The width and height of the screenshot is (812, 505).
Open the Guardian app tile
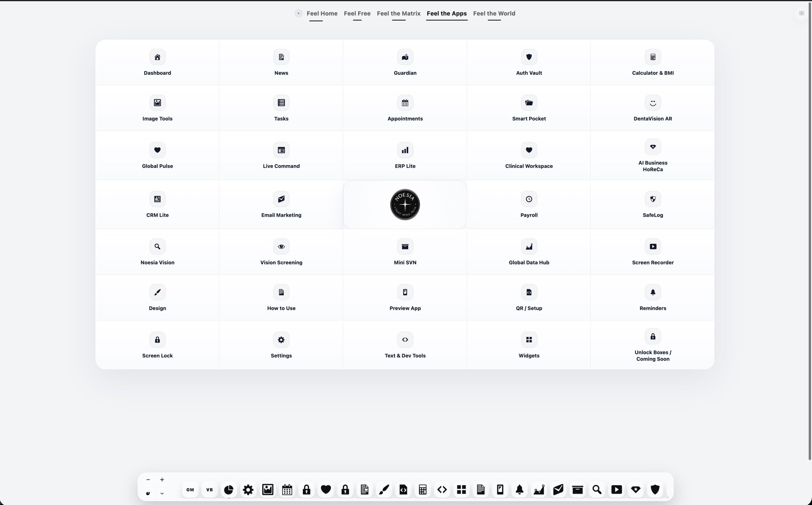pos(405,62)
